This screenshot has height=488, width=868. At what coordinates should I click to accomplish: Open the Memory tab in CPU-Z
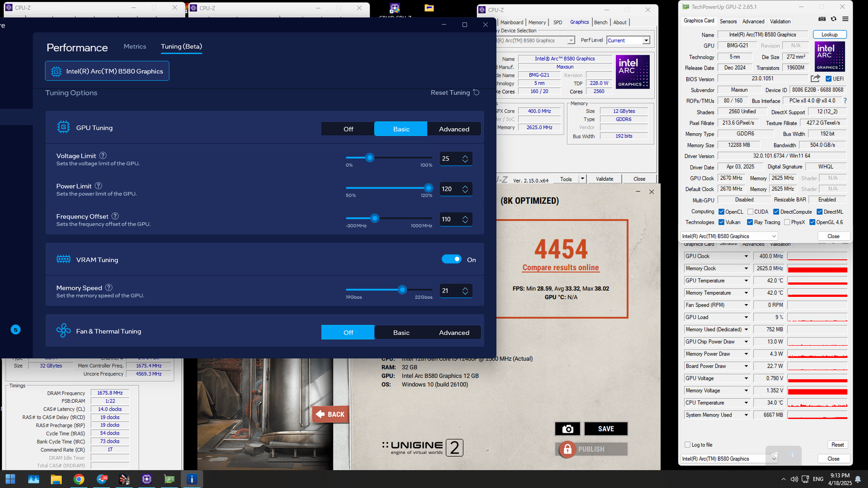(x=537, y=22)
